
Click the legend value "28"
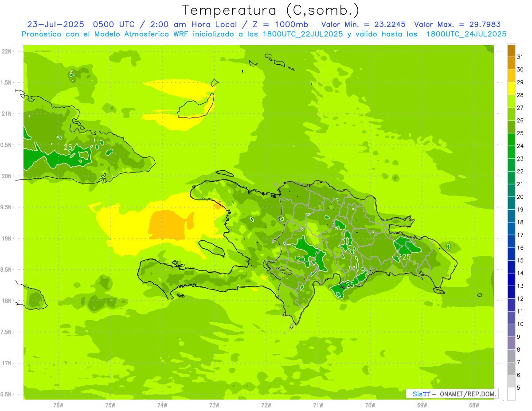point(520,95)
